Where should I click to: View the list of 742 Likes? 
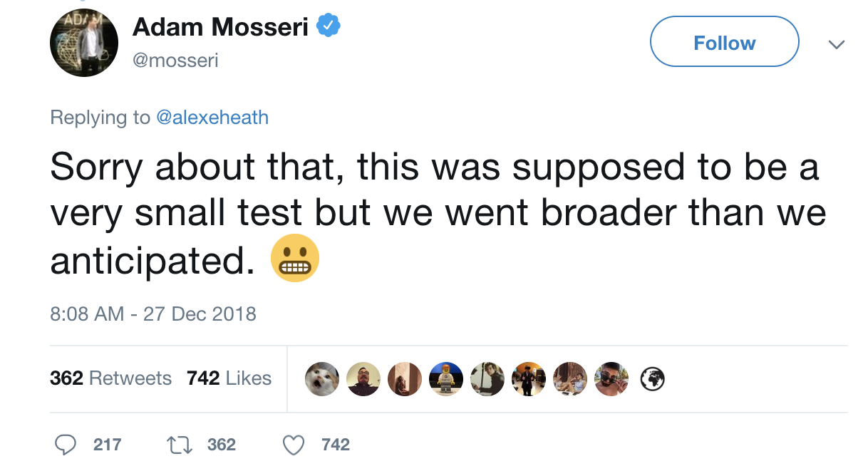(x=229, y=378)
